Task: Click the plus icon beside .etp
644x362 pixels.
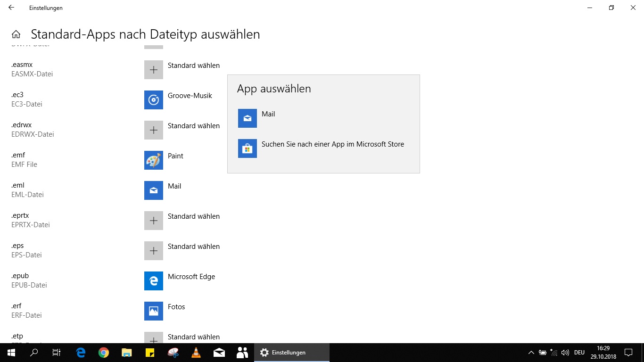Action: 154,337
